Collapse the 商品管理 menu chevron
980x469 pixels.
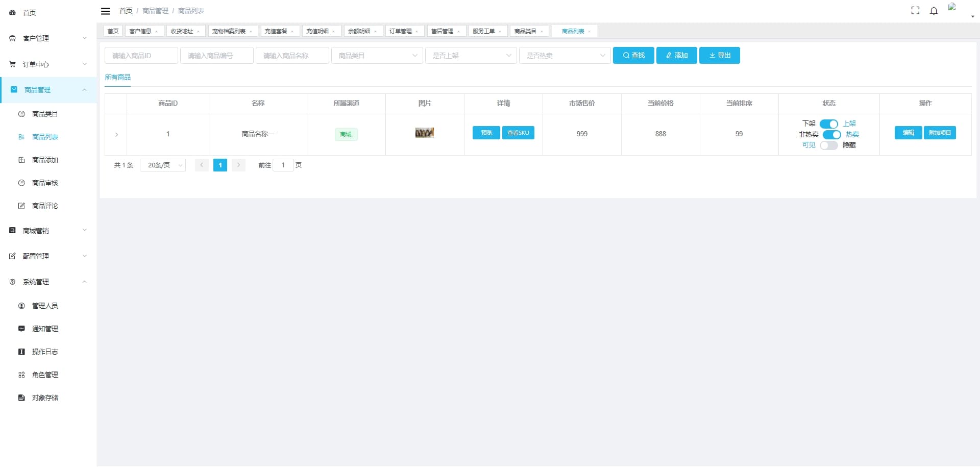pyautogui.click(x=85, y=90)
